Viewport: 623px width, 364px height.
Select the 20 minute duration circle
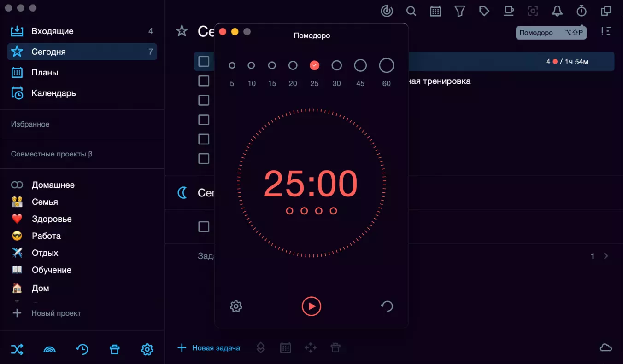click(293, 65)
